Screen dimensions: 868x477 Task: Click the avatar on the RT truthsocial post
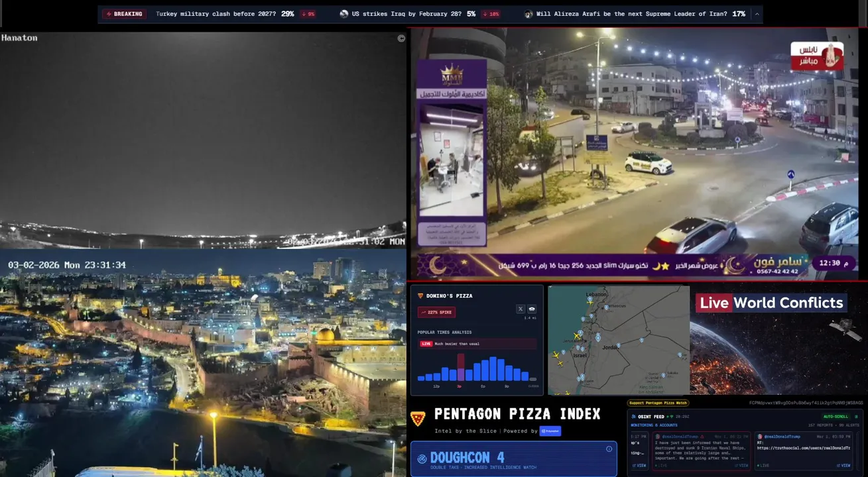point(760,437)
